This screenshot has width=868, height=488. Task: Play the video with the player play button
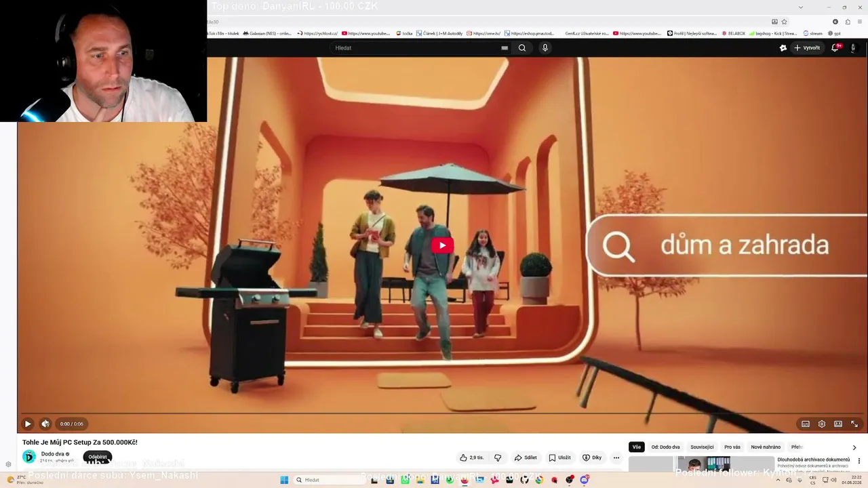(28, 424)
